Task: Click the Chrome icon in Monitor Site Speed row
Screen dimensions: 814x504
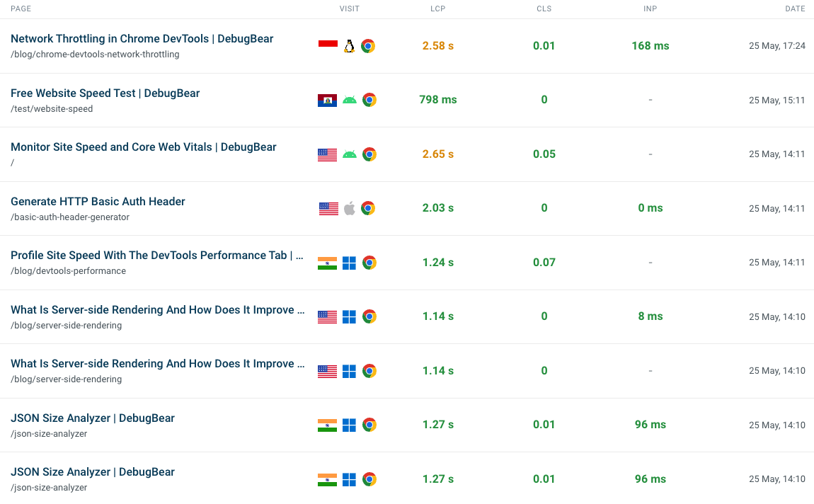Action: [369, 154]
